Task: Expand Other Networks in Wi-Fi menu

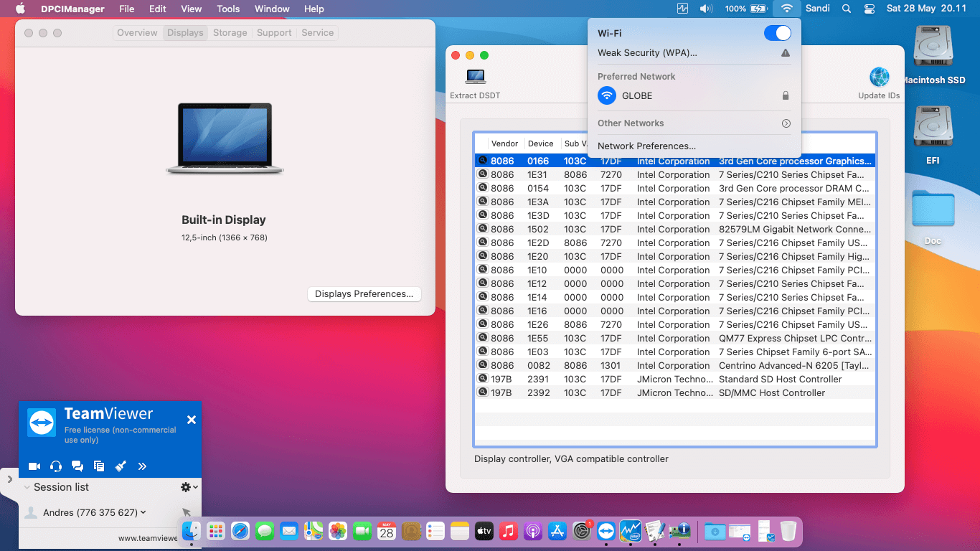Action: pos(786,123)
